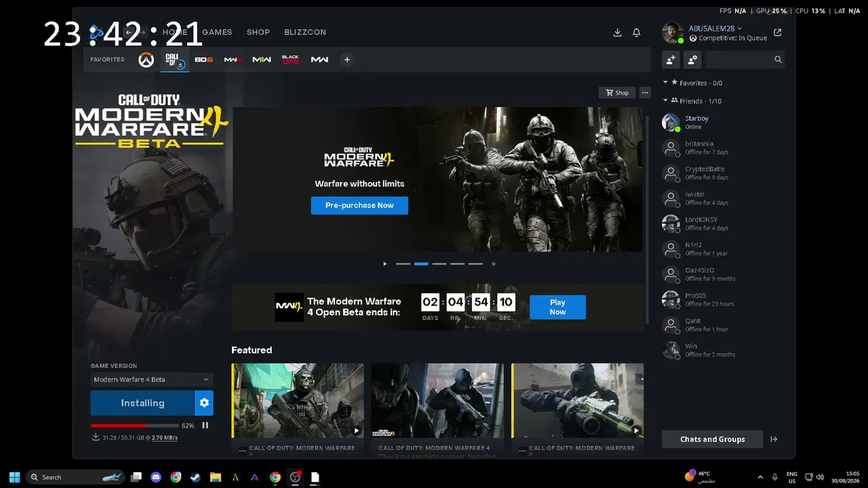Open the first Featured video thumbnail

(x=298, y=401)
